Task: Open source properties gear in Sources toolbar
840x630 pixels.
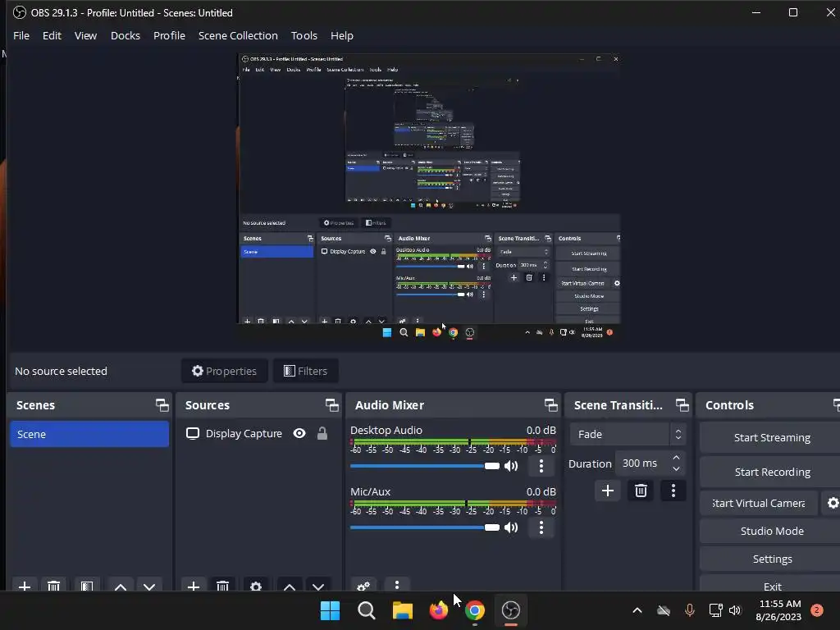Action: (256, 586)
